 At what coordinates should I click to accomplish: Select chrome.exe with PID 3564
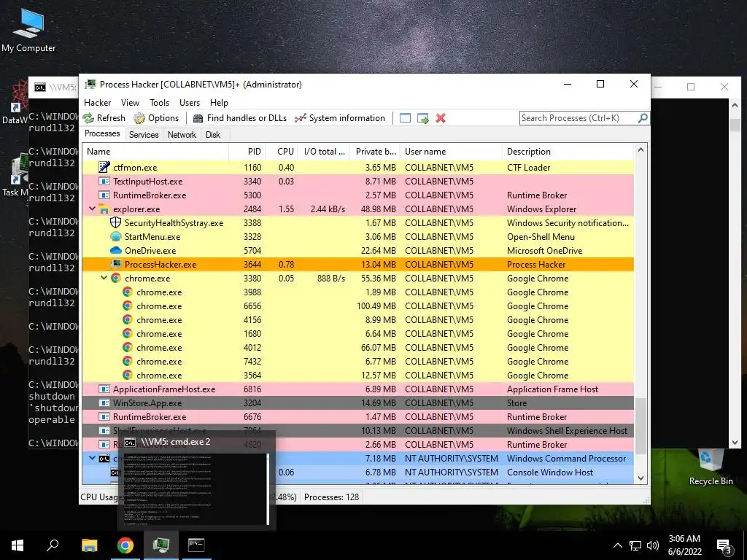[x=357, y=376]
